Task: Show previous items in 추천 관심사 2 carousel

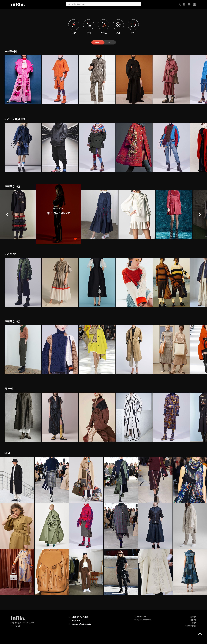Action: pyautogui.click(x=7, y=214)
